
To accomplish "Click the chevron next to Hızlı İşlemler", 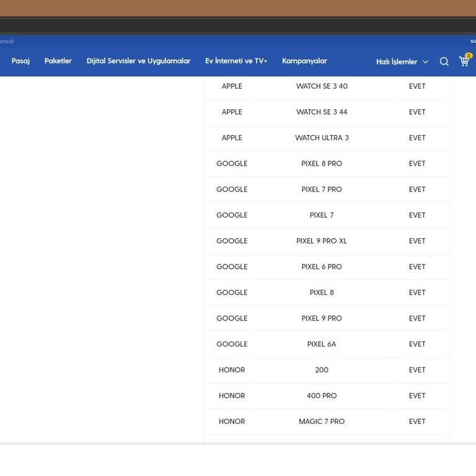I will 425,62.
